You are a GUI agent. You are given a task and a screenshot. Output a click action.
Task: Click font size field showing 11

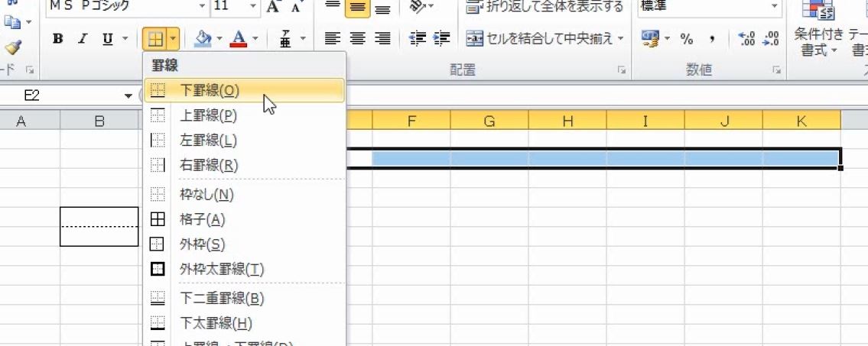[x=229, y=6]
